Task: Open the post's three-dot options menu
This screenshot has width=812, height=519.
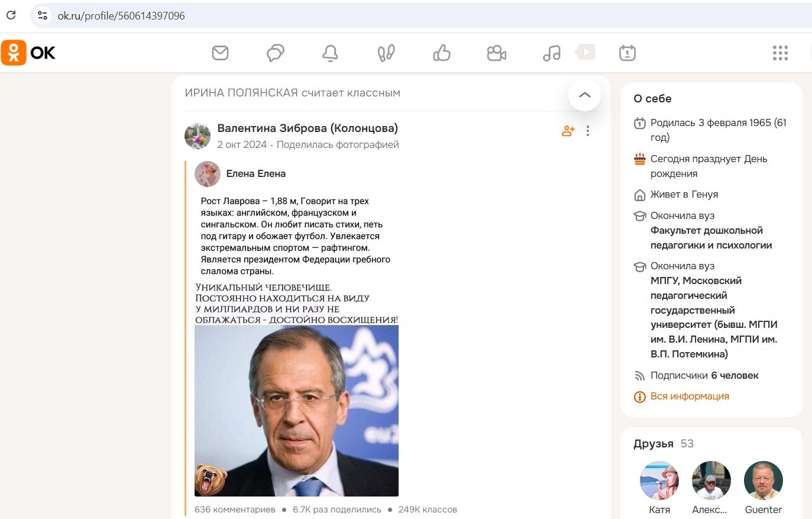Action: (588, 131)
